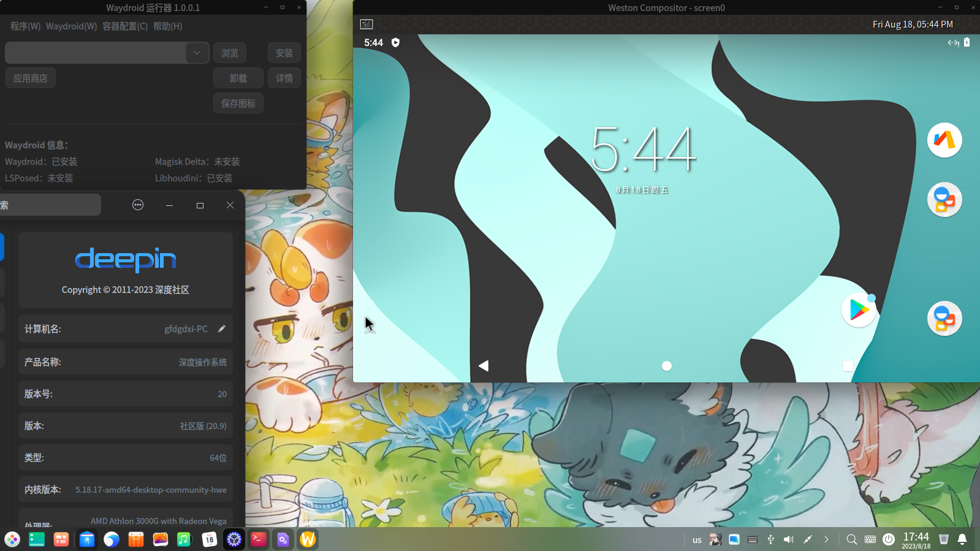Click the 详情 details button
The height and width of the screenshot is (551, 980).
pos(284,78)
